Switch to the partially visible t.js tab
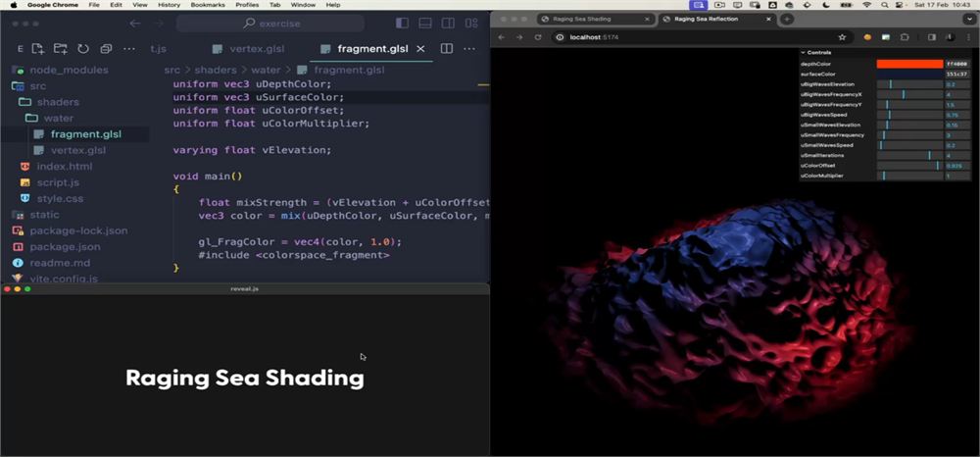Viewport: 980px width, 457px height. pos(158,49)
